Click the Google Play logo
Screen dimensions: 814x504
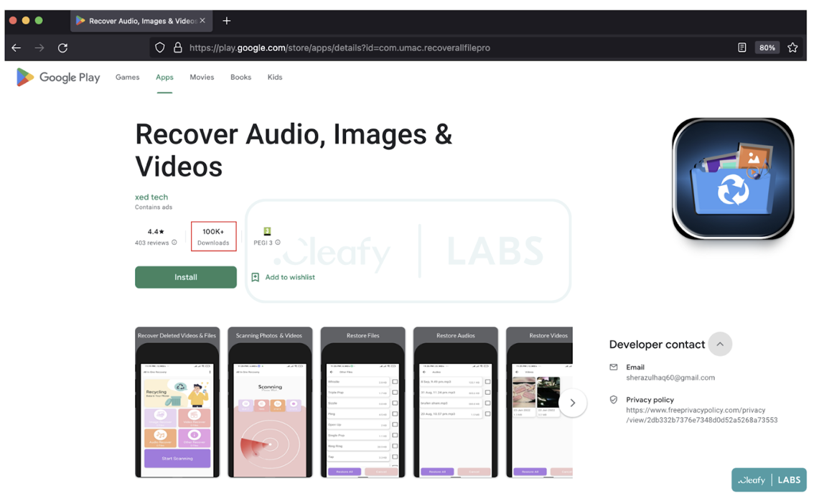pyautogui.click(x=57, y=77)
